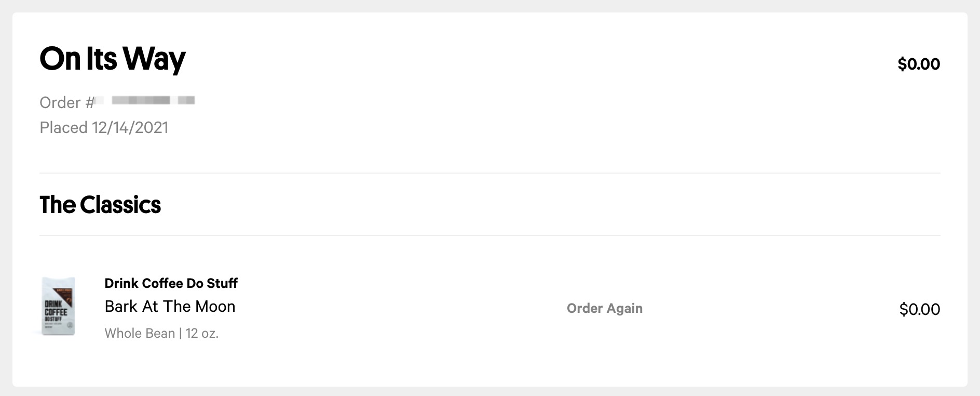Click the "Bark At The Moon" product name
This screenshot has width=980, height=396.
click(x=170, y=307)
